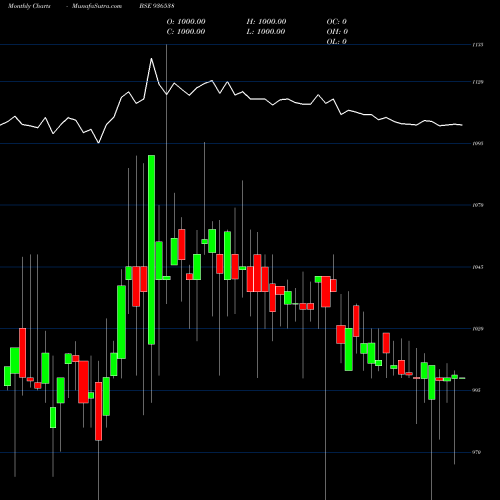
Task: Click the "C: 1000.00" close value
Action: click(x=186, y=32)
